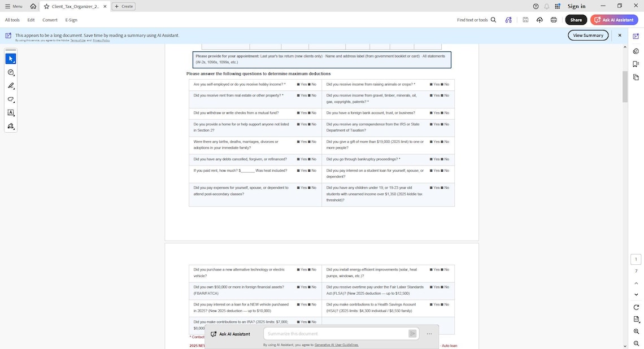The height and width of the screenshot is (349, 644).
Task: Click the Create button
Action: click(x=124, y=6)
